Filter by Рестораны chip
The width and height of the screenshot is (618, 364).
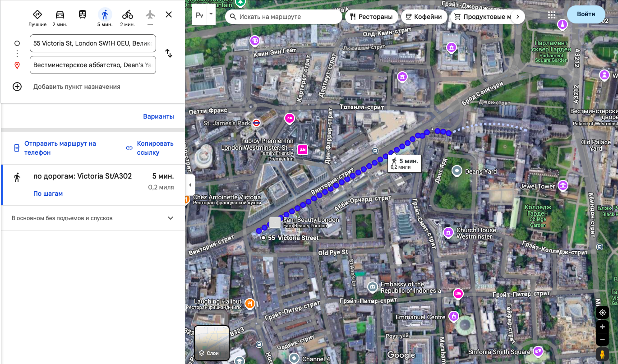click(372, 17)
